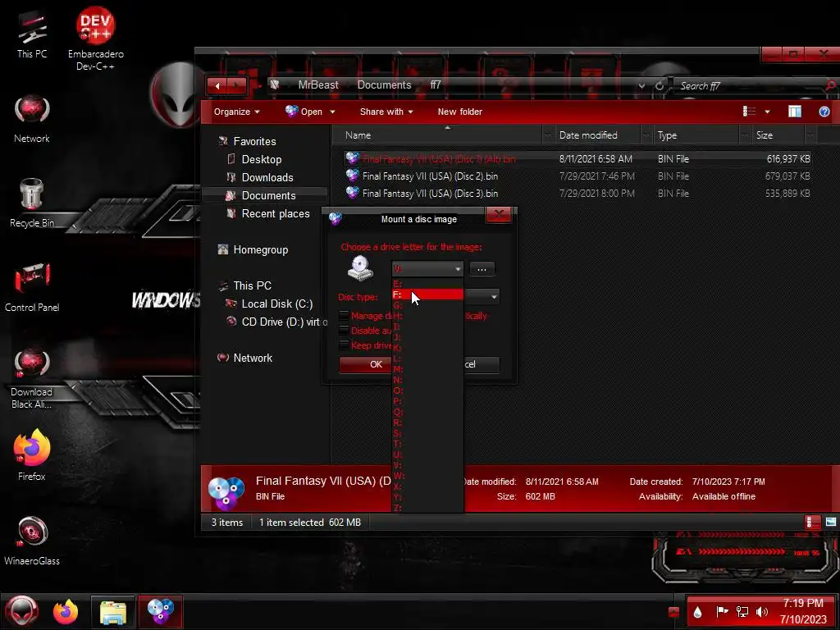Switch to details view in status bar
Screen dimensions: 840x630
pos(813,522)
